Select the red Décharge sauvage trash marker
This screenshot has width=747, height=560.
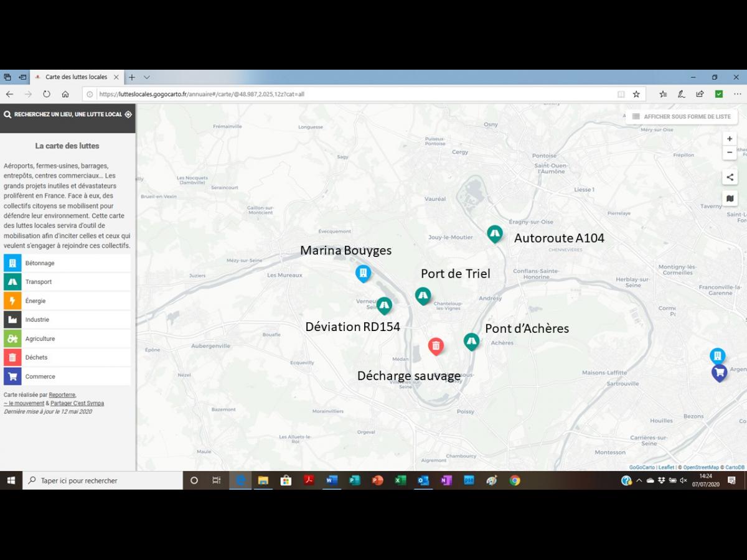[436, 345]
